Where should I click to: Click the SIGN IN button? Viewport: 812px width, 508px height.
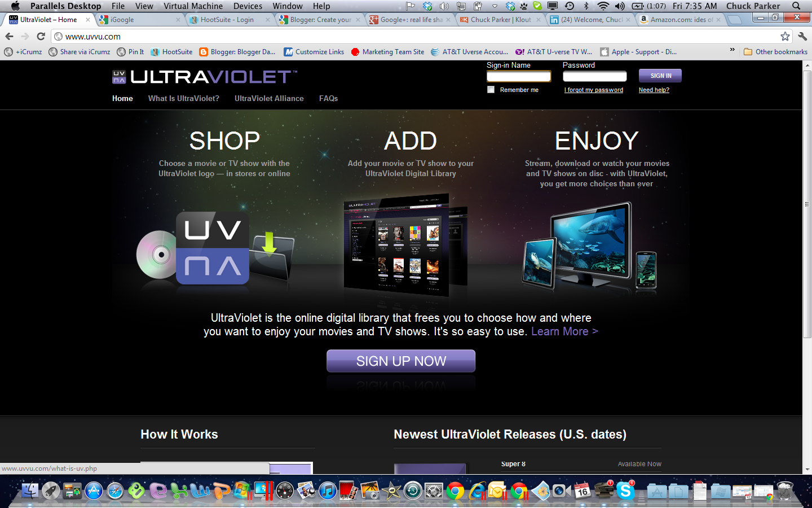(660, 76)
